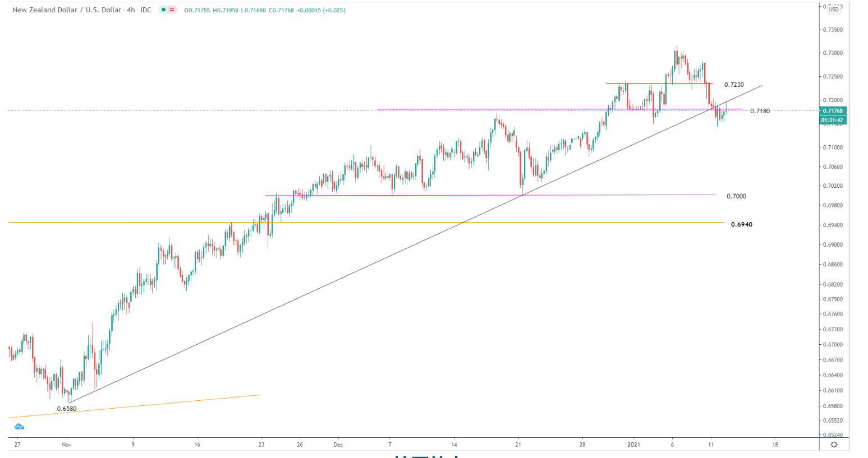Screen dimensions: 868x458
Task: Click the high value H0.71959
Action: click(x=226, y=10)
